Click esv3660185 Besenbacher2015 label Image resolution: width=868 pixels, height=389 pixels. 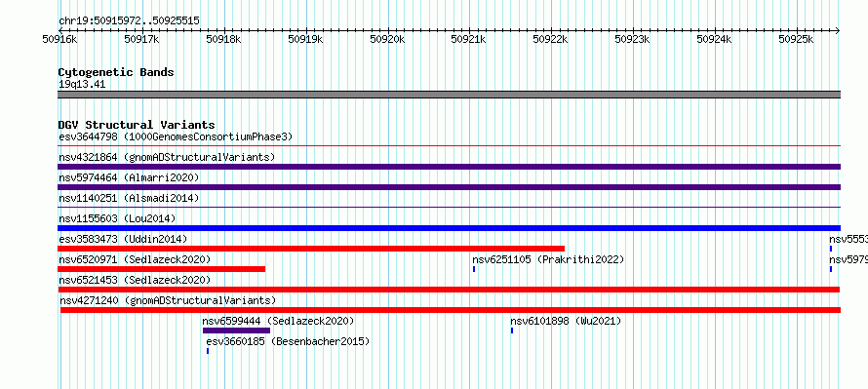(x=288, y=341)
